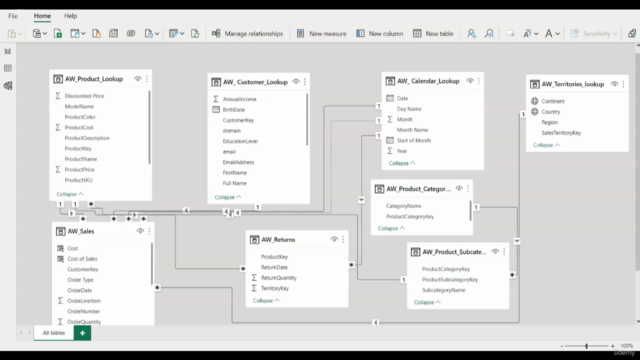
Task: Click New table button
Action: [433, 33]
